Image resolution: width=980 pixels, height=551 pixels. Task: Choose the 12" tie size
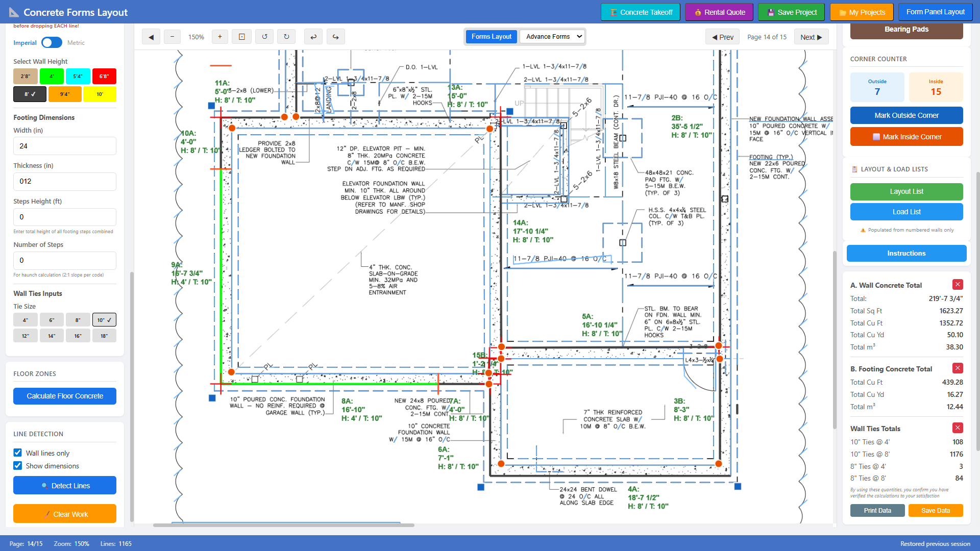tap(26, 336)
